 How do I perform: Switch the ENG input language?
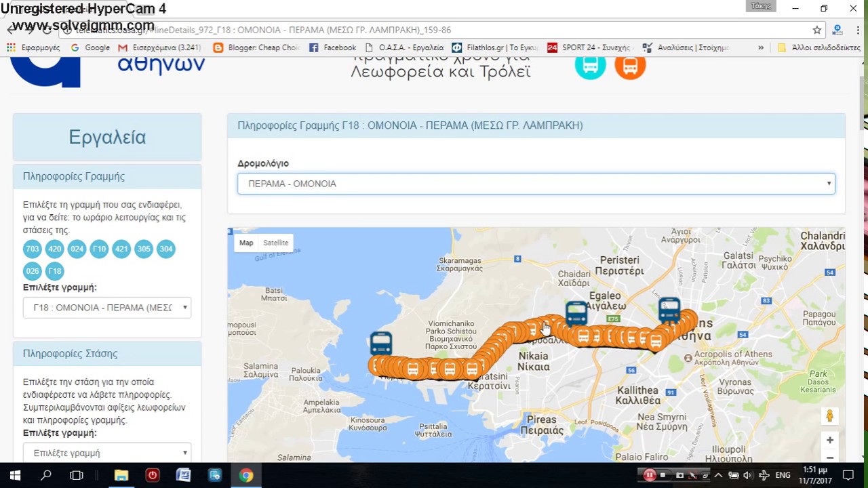point(783,475)
